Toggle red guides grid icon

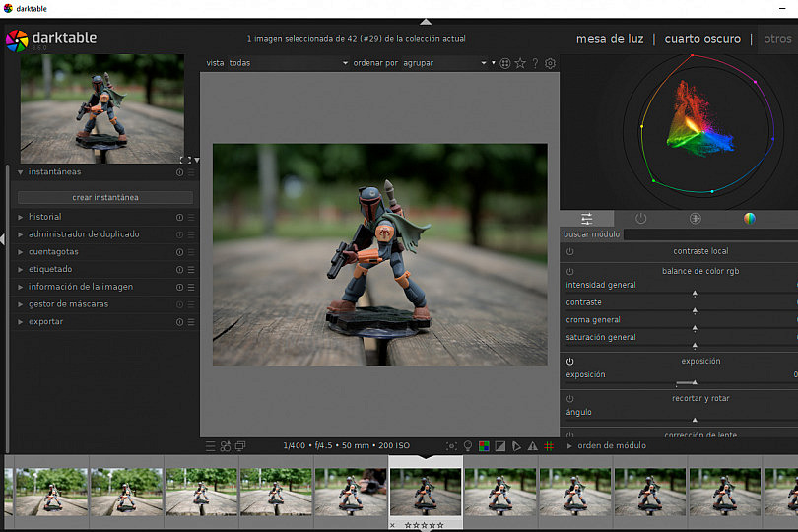click(549, 446)
